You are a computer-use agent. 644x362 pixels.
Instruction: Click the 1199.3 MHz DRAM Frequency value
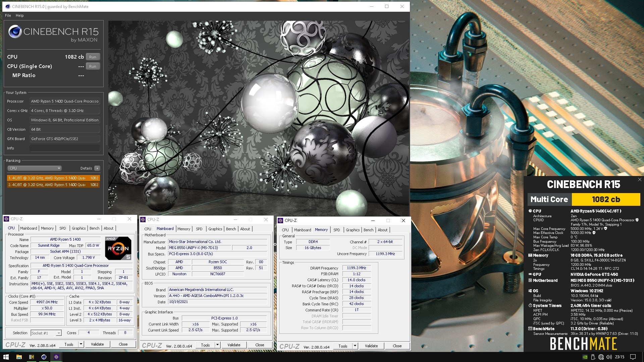point(357,268)
